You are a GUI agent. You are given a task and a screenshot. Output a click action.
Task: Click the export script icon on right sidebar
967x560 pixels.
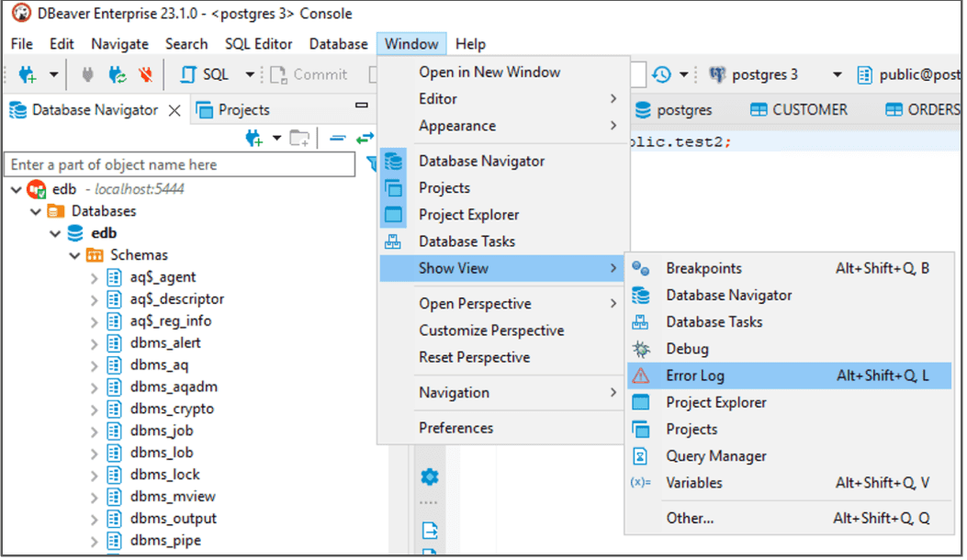coord(430,531)
